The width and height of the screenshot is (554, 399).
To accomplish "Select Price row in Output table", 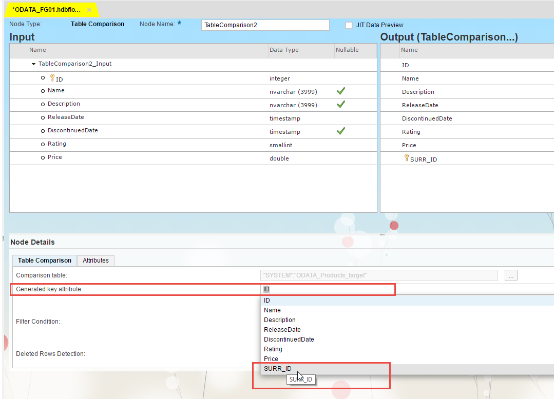I will [467, 145].
